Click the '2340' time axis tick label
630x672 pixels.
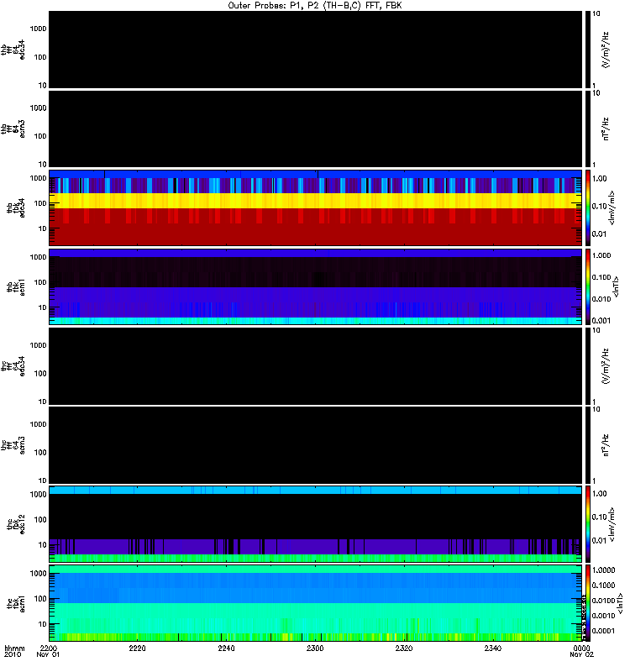[493, 648]
